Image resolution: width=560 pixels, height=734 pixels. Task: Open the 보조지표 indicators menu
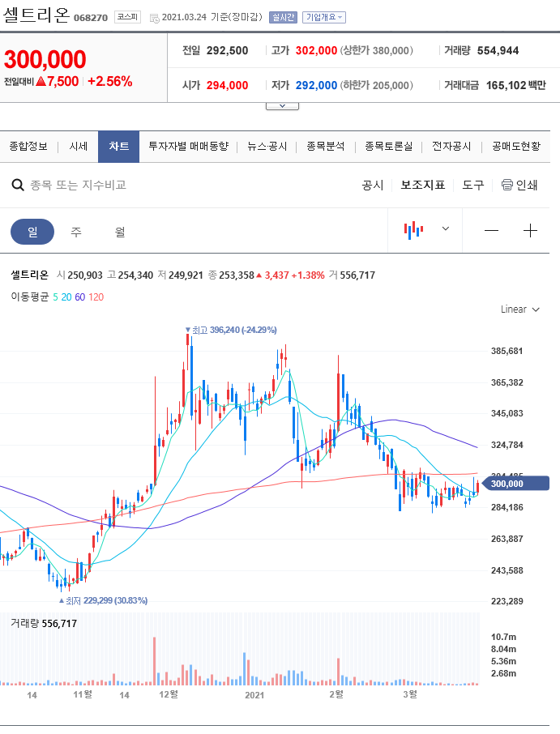423,185
